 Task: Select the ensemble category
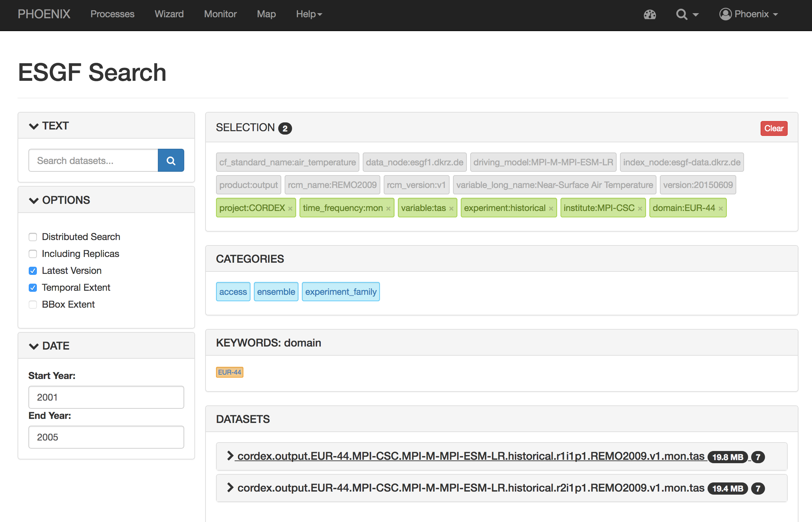click(276, 292)
